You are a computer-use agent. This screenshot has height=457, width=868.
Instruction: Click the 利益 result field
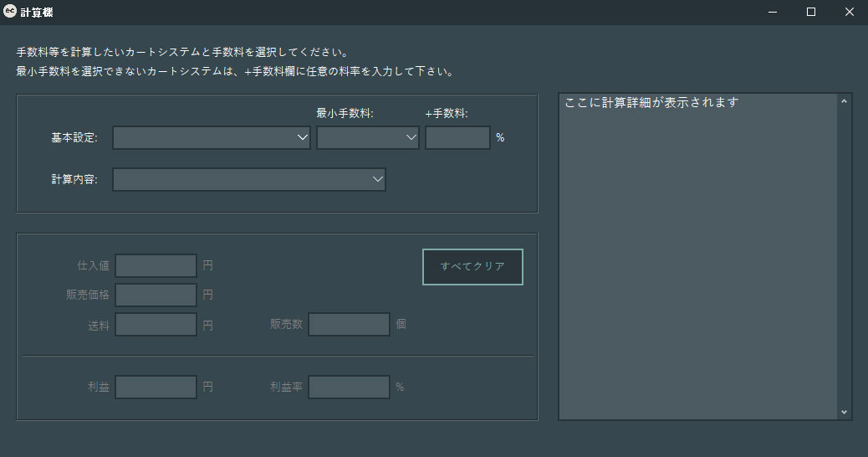coord(156,388)
